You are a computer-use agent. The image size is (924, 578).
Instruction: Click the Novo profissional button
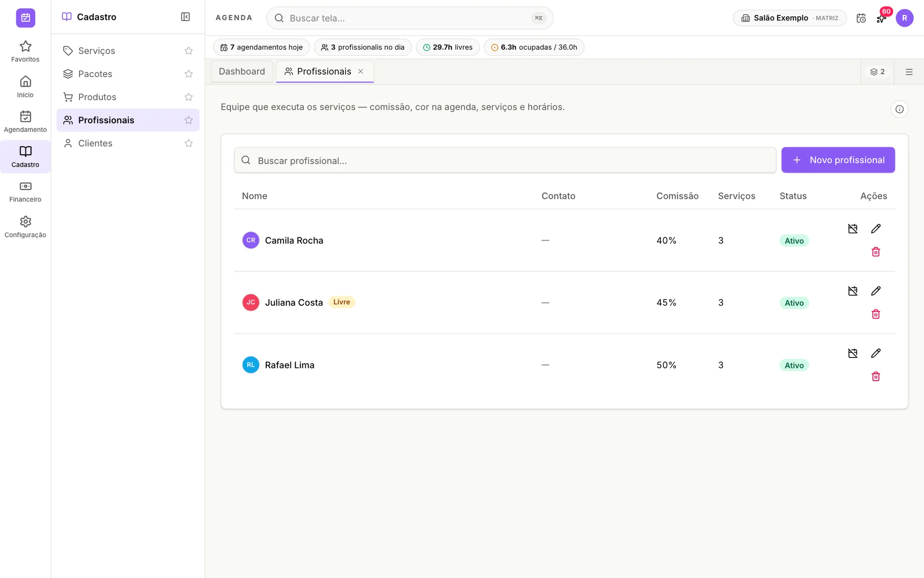coord(838,160)
